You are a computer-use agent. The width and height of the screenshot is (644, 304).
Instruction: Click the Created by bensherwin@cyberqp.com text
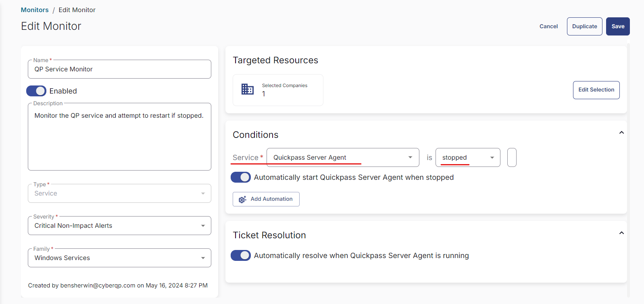[x=118, y=285]
